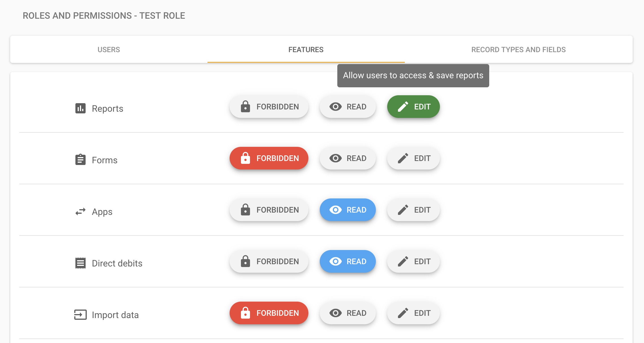Viewport: 644px width, 343px height.
Task: Click the Direct debits receipt icon
Action: coord(80,263)
